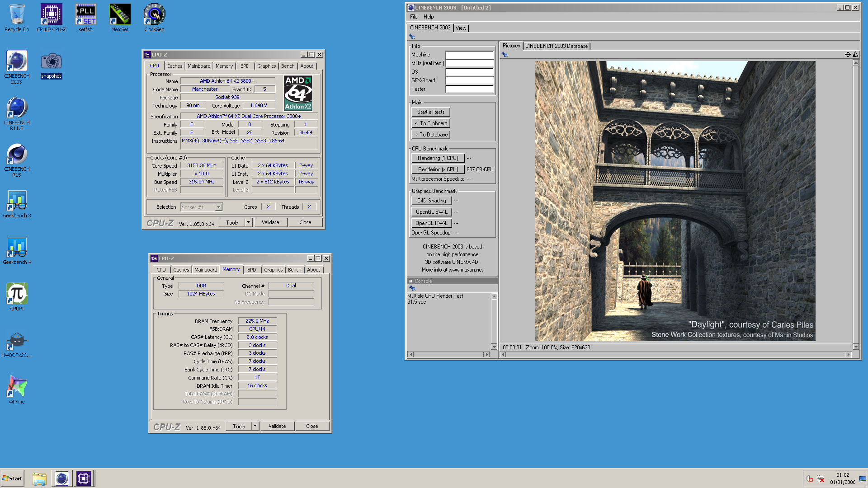
Task: Open file explorer from taskbar
Action: point(39,479)
